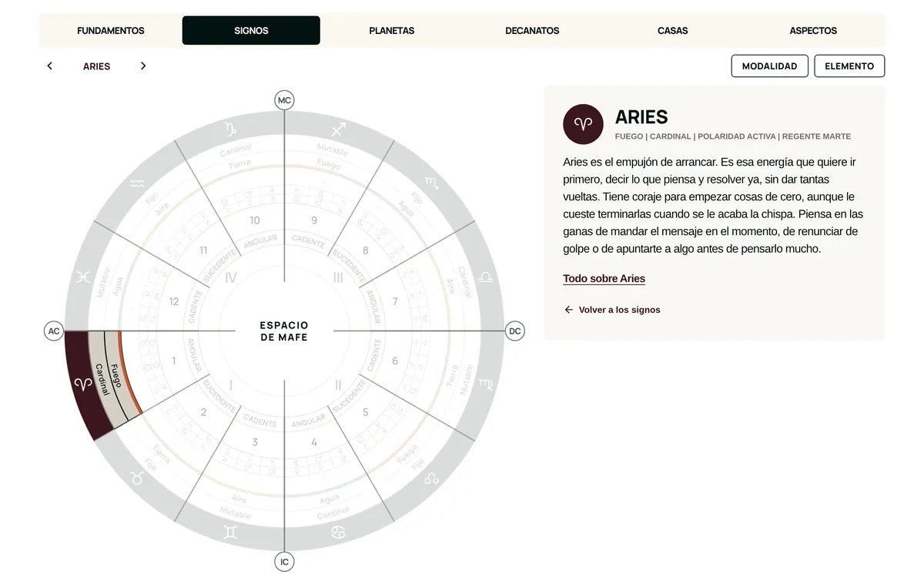Select the Capricorn glyph on the wheel
Image resolution: width=924 pixels, height=578 pixels.
(230, 129)
